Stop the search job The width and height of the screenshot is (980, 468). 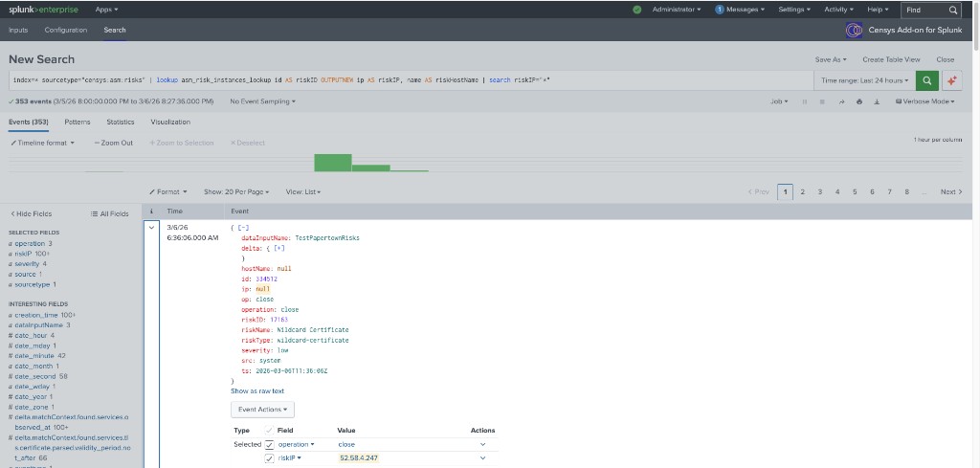[822, 101]
